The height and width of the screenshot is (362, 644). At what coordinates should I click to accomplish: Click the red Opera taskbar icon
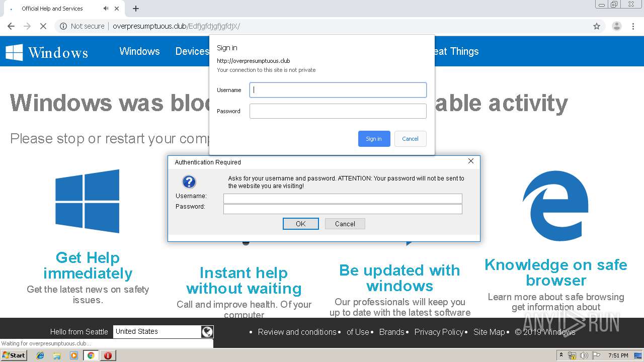(108, 355)
